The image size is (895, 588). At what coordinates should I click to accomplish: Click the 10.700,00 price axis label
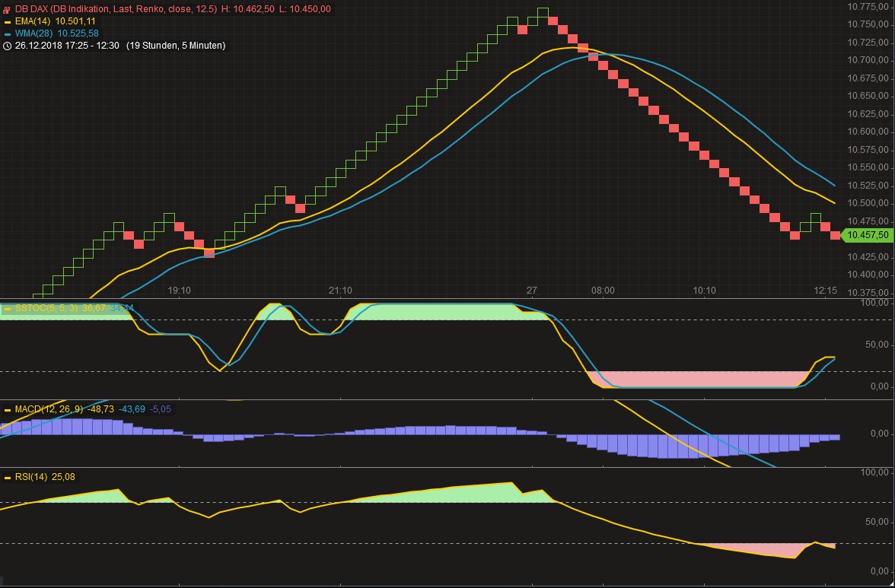(868, 60)
